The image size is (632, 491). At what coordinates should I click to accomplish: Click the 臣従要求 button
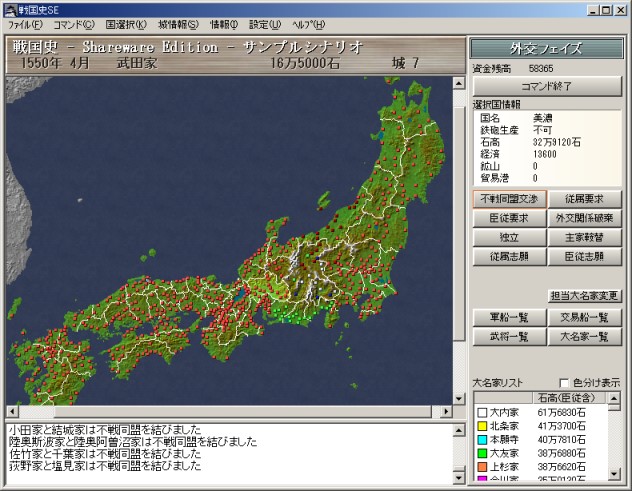pyautogui.click(x=509, y=218)
